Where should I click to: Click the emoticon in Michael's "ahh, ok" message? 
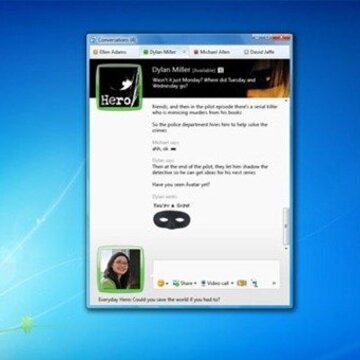(x=173, y=149)
